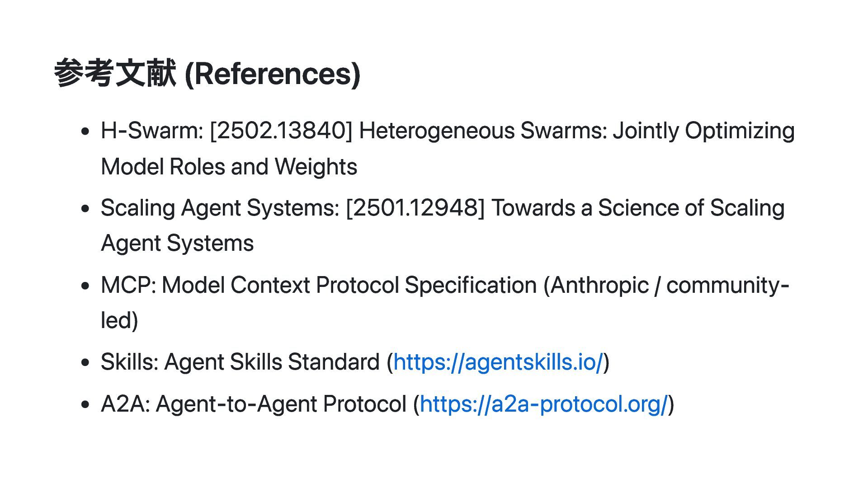Viewport: 868px width, 488px height.
Task: Click "Agent Skills Standard" text
Action: pos(272,362)
